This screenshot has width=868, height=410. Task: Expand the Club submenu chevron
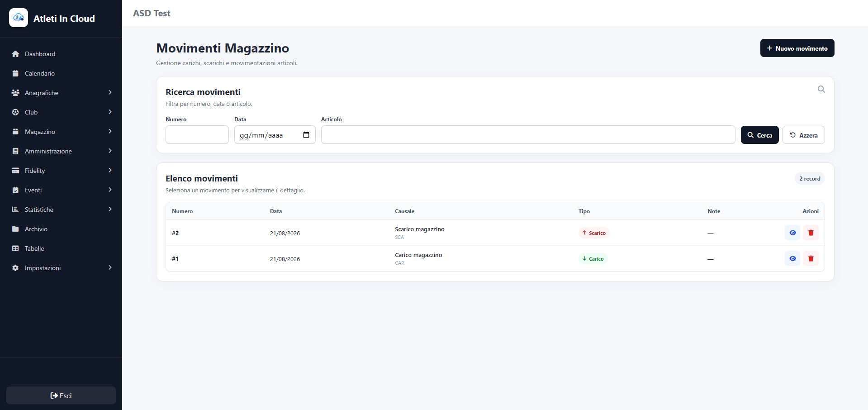point(110,112)
